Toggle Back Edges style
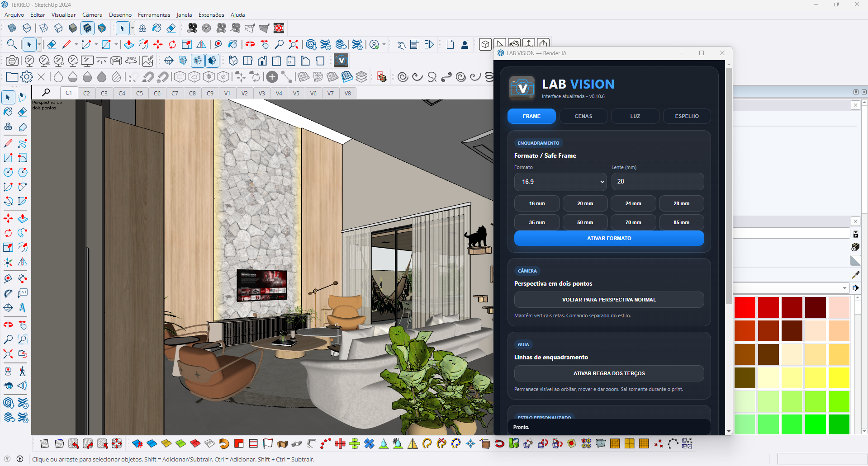Image resolution: width=868 pixels, height=466 pixels. [27, 28]
